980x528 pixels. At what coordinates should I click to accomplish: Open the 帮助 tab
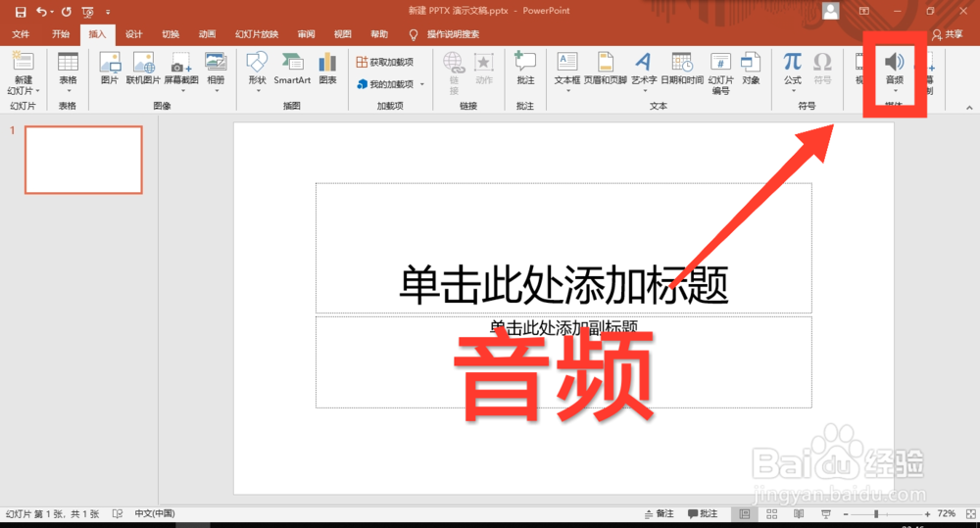pos(379,34)
